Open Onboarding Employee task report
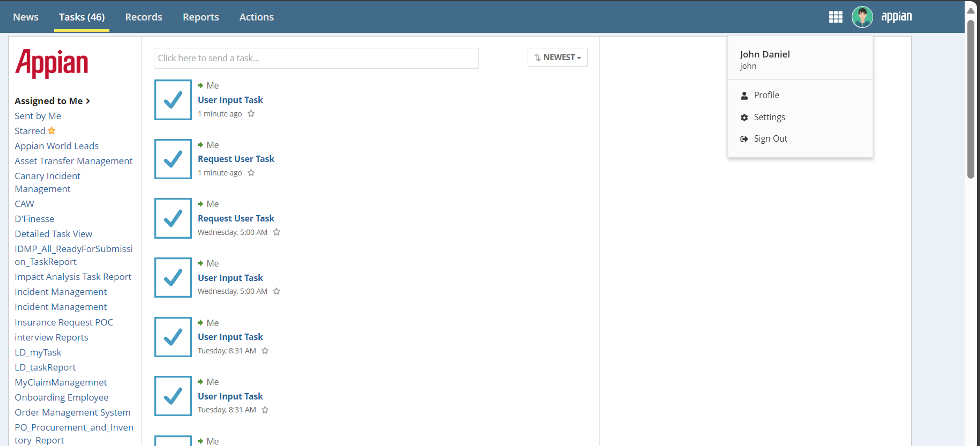The image size is (980, 446). (x=62, y=397)
